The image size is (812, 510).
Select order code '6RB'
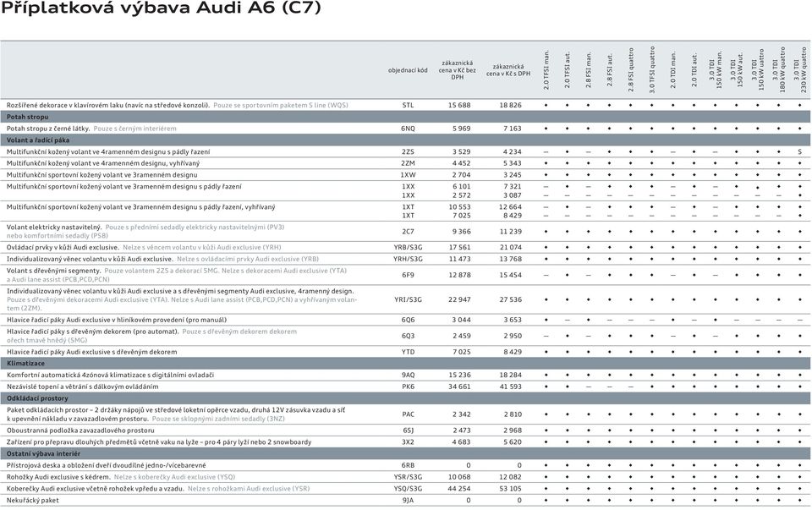pyautogui.click(x=408, y=465)
